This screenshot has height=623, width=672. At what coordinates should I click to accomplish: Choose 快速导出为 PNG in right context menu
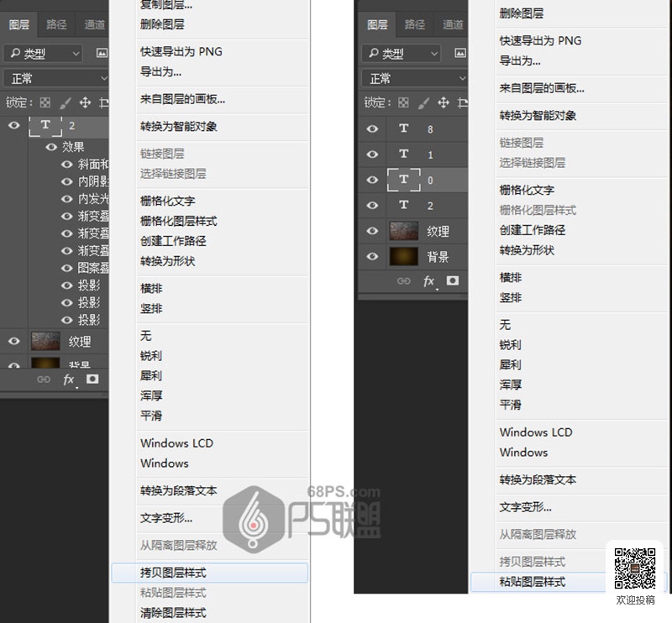coord(540,40)
